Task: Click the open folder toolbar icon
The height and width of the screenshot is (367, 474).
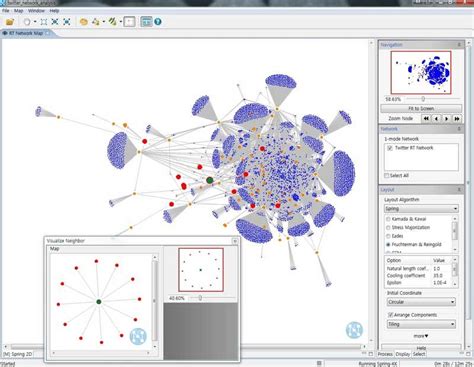Action: 10,22
